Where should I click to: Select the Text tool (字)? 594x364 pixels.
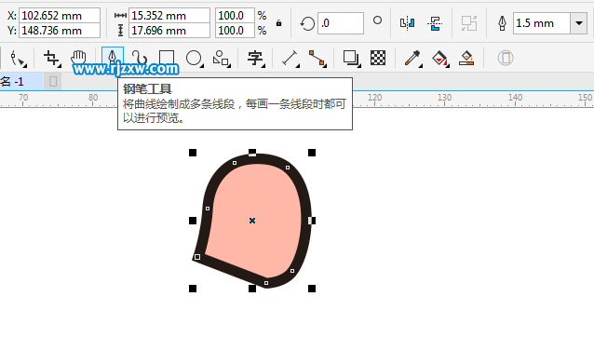(x=256, y=59)
